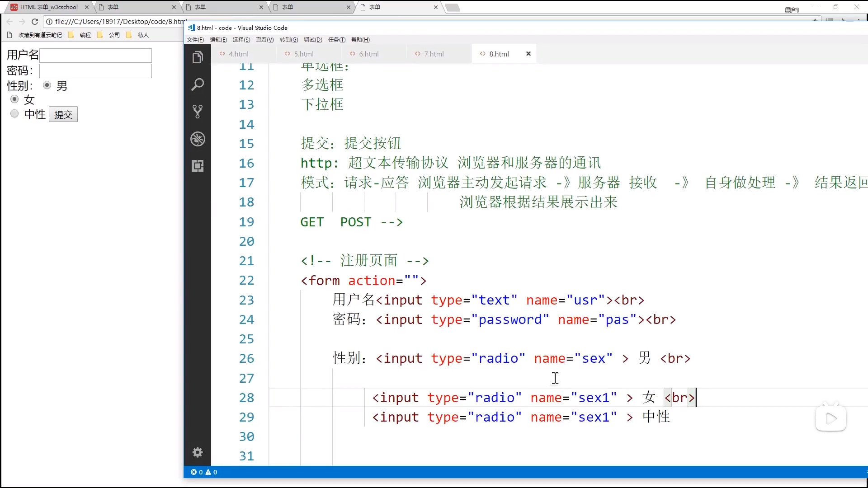Click the new tab button in browser
Screen dimensions: 868x488
pyautogui.click(x=453, y=7)
